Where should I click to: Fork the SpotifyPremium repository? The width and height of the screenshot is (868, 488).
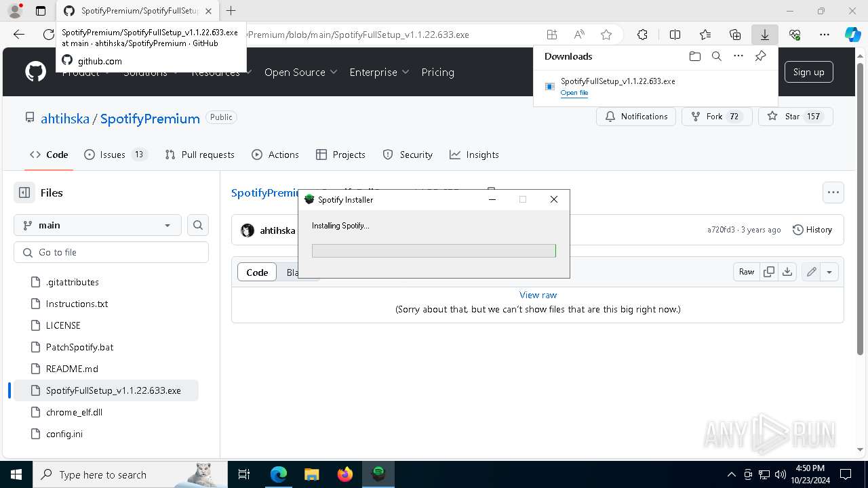click(x=717, y=117)
